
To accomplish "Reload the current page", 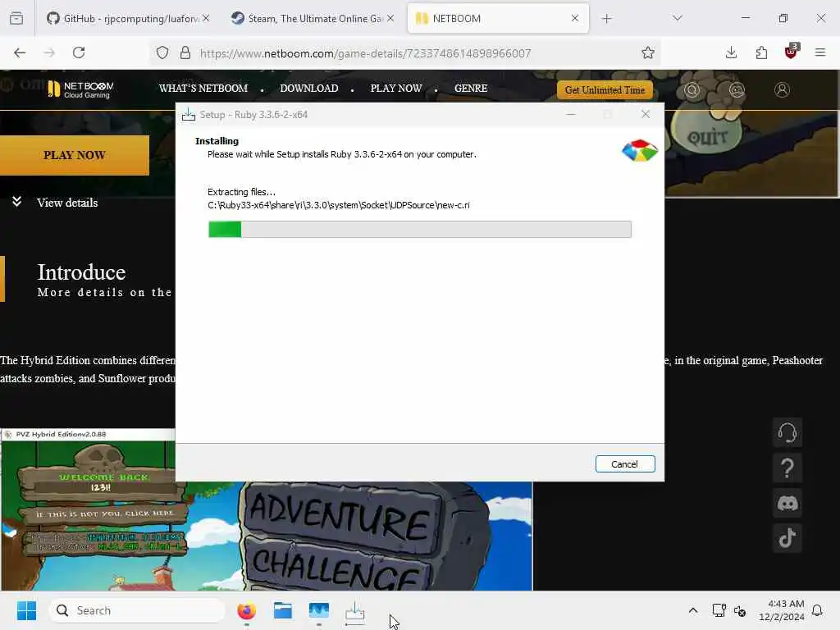I will point(79,52).
